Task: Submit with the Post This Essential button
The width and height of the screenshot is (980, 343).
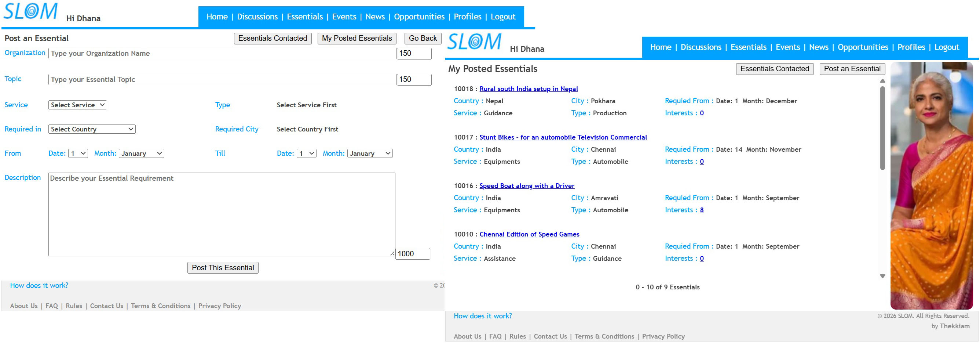Action: pos(223,268)
